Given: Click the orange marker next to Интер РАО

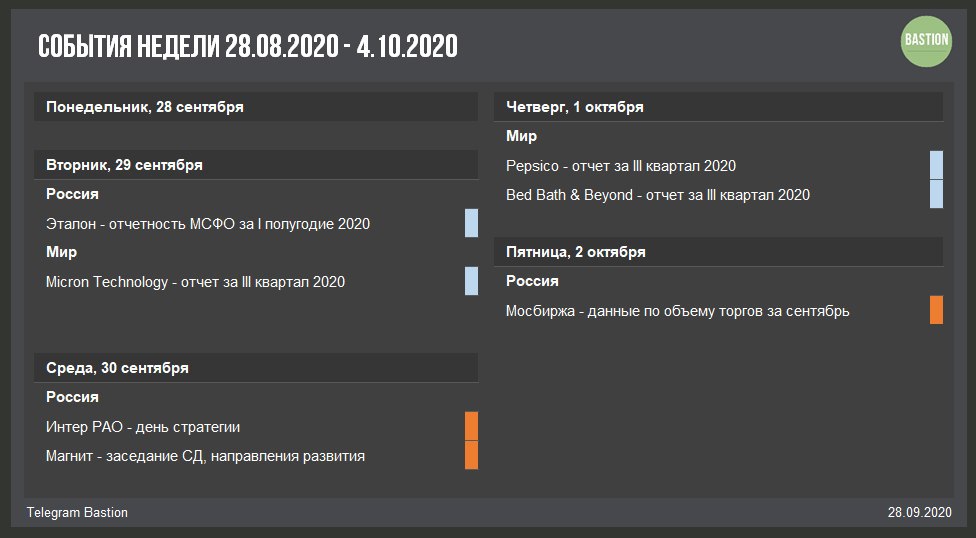Looking at the screenshot, I should click(471, 426).
